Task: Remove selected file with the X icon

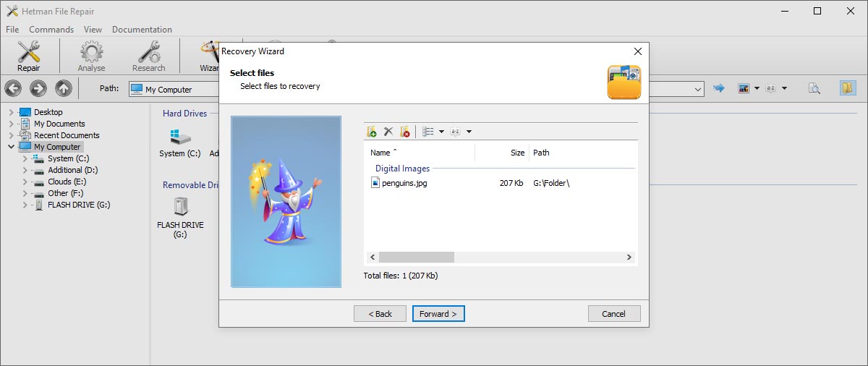Action: pyautogui.click(x=388, y=132)
